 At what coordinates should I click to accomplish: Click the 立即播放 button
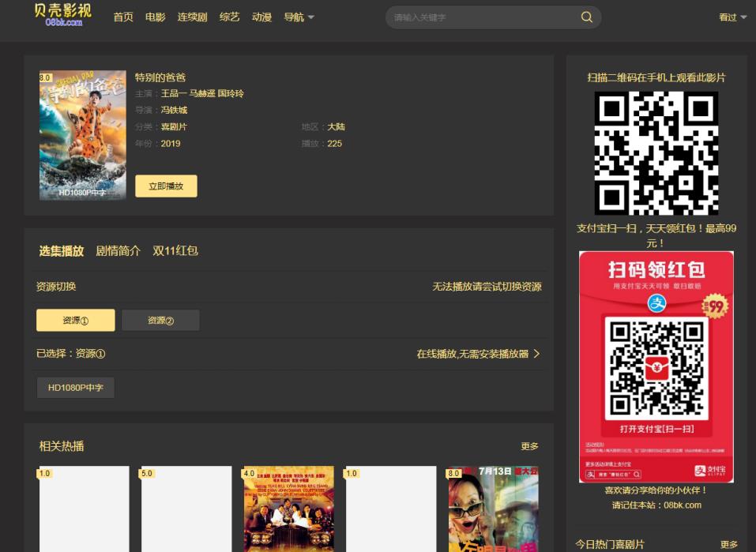tap(166, 186)
